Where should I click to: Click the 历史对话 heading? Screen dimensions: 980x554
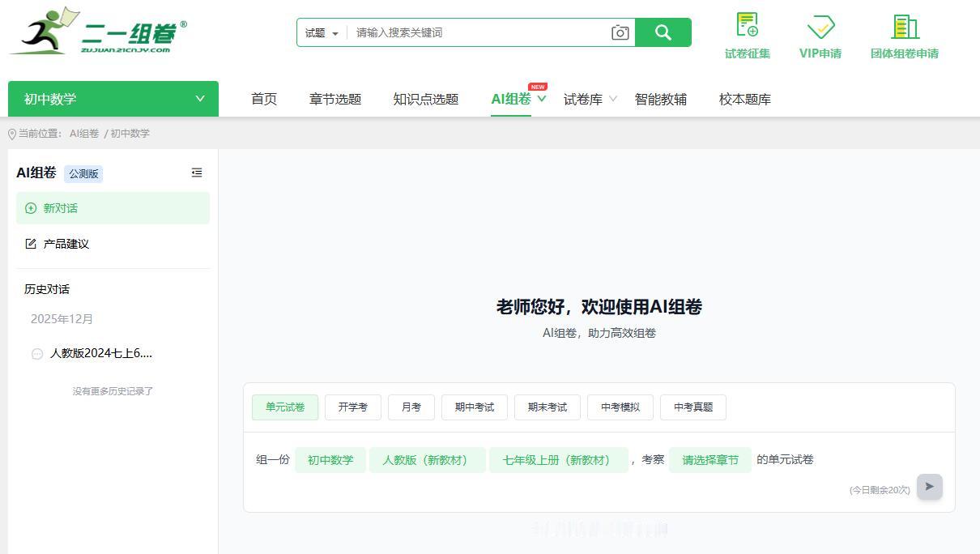(x=47, y=289)
